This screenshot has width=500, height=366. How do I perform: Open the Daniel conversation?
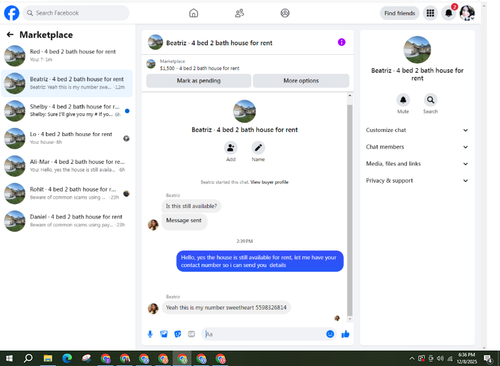click(67, 221)
